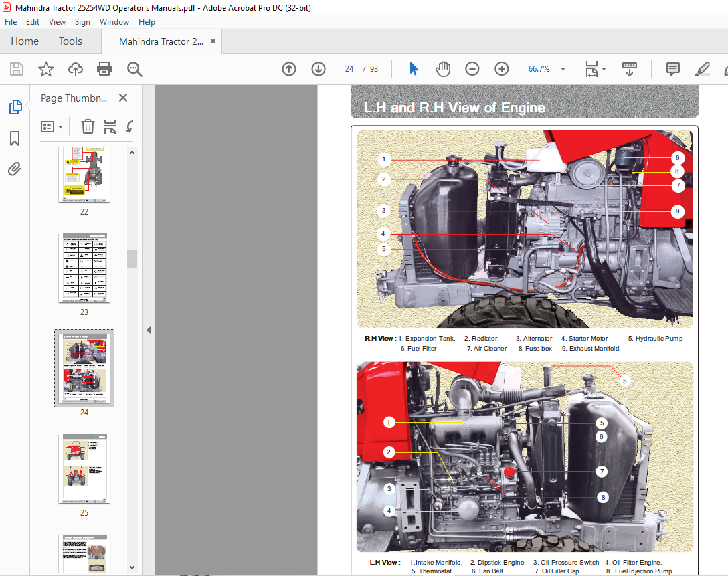728x576 pixels.
Task: Select page 22 thumbnail
Action: (x=84, y=175)
